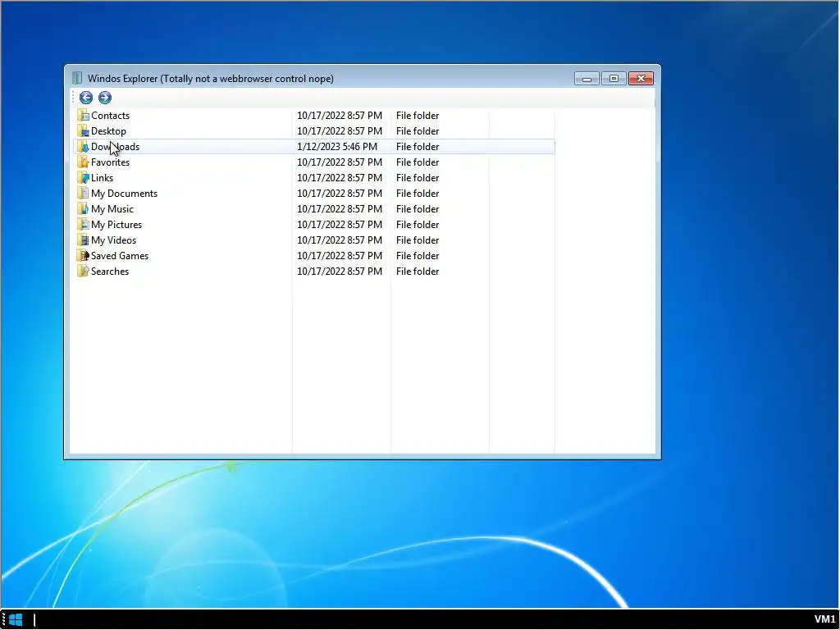Select the Links folder icon
The image size is (840, 630).
83,177
